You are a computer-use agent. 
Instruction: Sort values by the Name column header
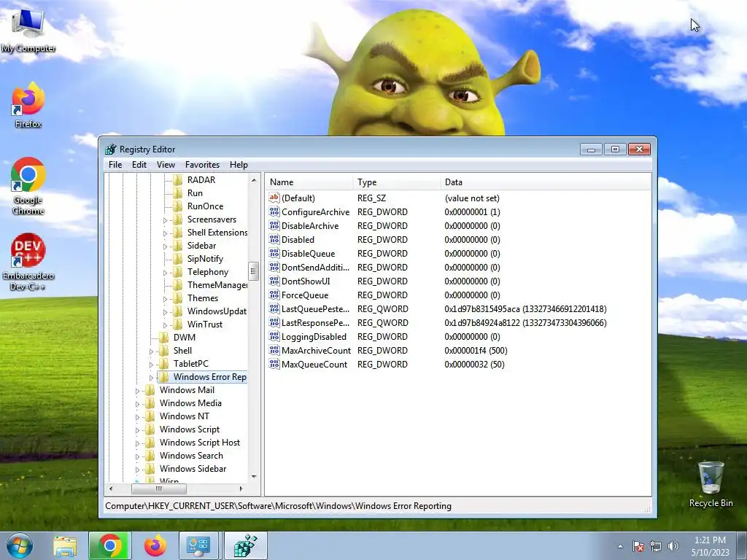[x=309, y=182]
